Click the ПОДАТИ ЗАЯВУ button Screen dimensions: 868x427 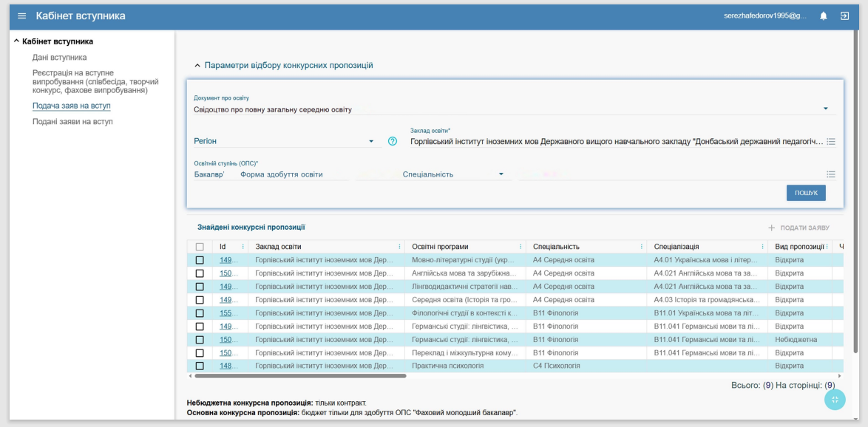(x=799, y=228)
